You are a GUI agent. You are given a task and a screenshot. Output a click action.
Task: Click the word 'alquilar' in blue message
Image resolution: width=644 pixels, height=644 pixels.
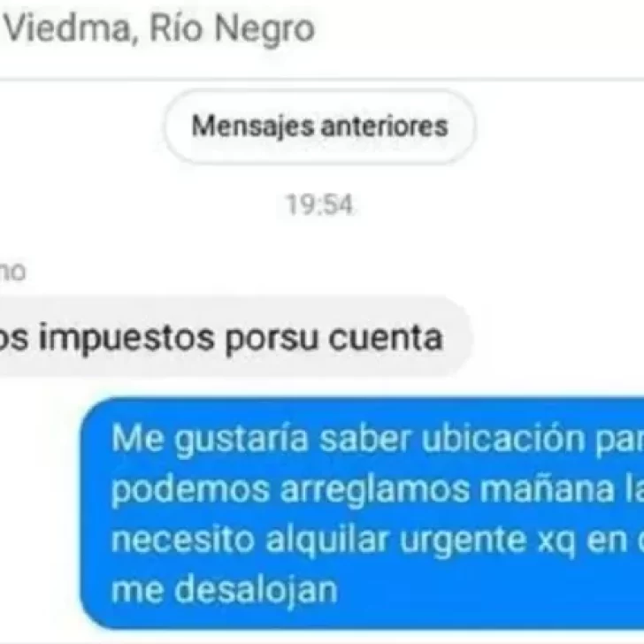(327, 540)
